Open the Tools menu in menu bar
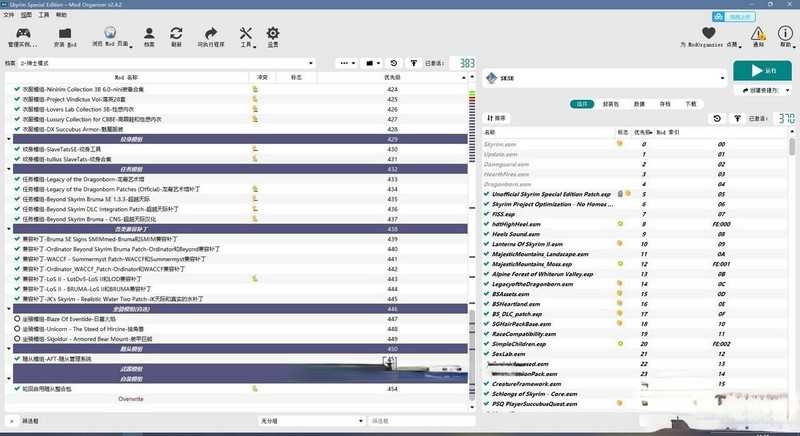This screenshot has width=800, height=436. pos(44,16)
